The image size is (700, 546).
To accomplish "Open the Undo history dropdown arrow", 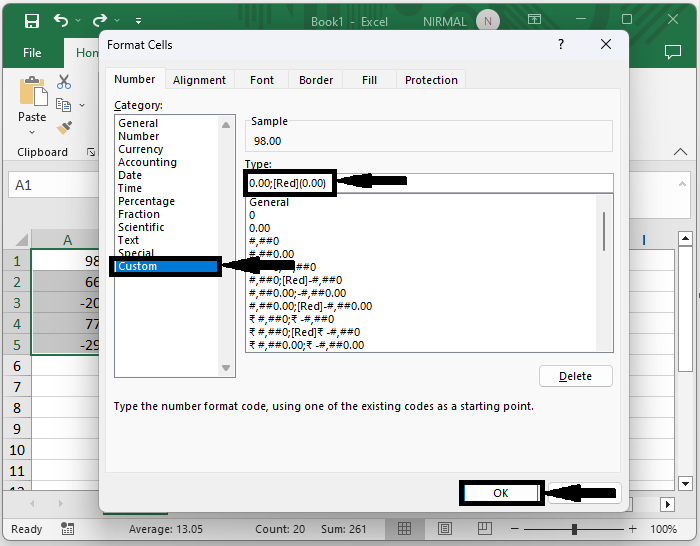I will pos(78,21).
